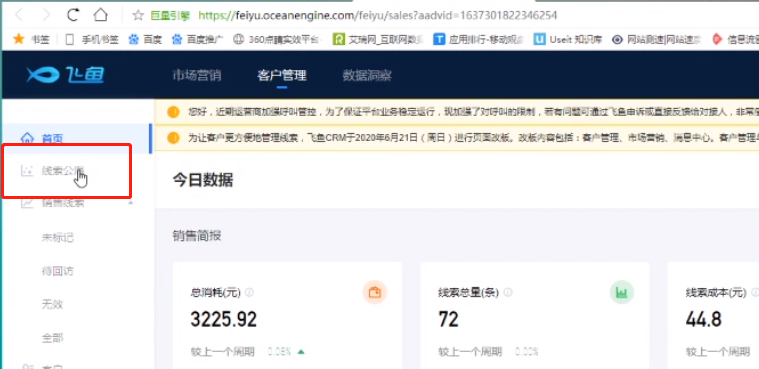This screenshot has height=369, width=759.
Task: Click the browser refresh icon
Action: pos(73,15)
